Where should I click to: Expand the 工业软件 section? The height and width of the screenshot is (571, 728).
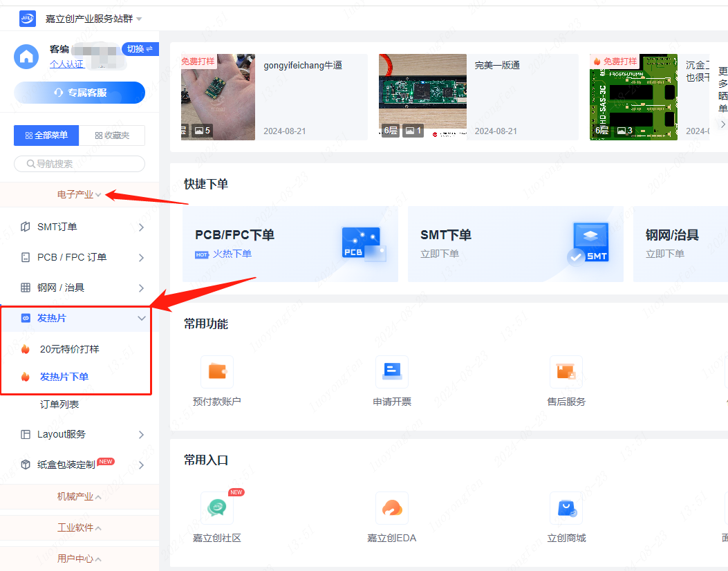pyautogui.click(x=80, y=528)
